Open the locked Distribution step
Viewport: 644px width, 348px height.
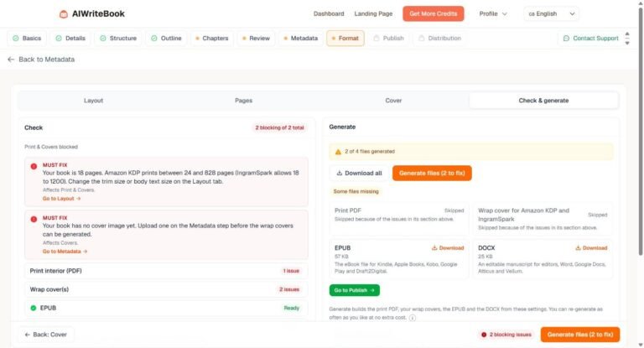tap(440, 39)
